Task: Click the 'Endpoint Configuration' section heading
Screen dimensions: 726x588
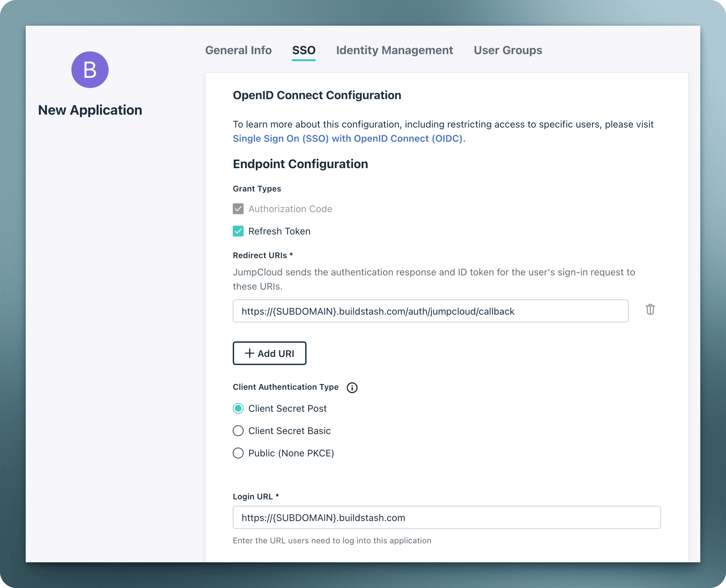Action: point(300,164)
